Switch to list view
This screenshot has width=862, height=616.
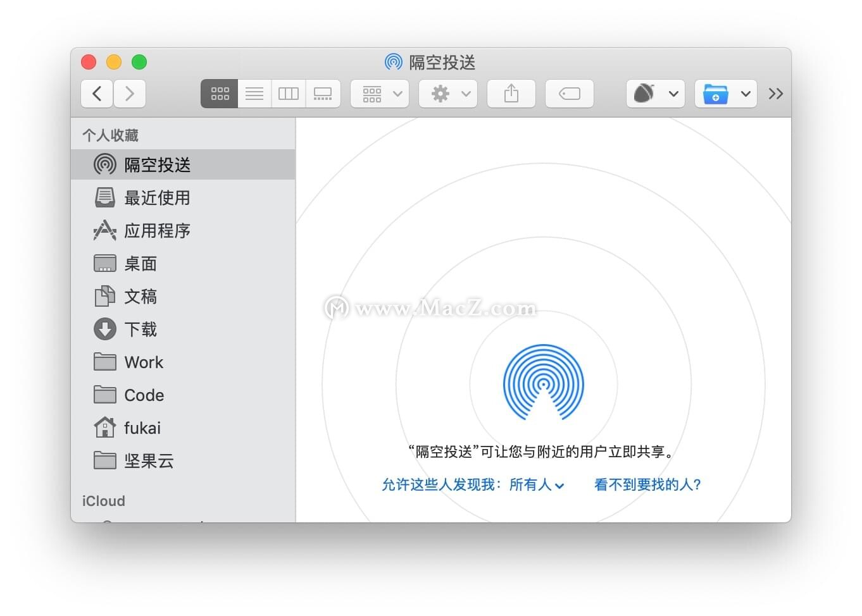[254, 94]
